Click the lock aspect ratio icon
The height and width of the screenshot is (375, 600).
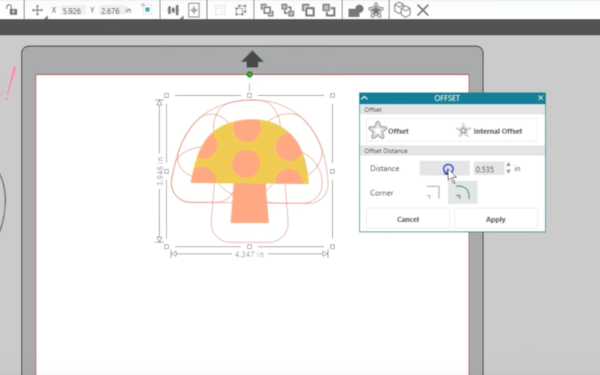[x=11, y=10]
